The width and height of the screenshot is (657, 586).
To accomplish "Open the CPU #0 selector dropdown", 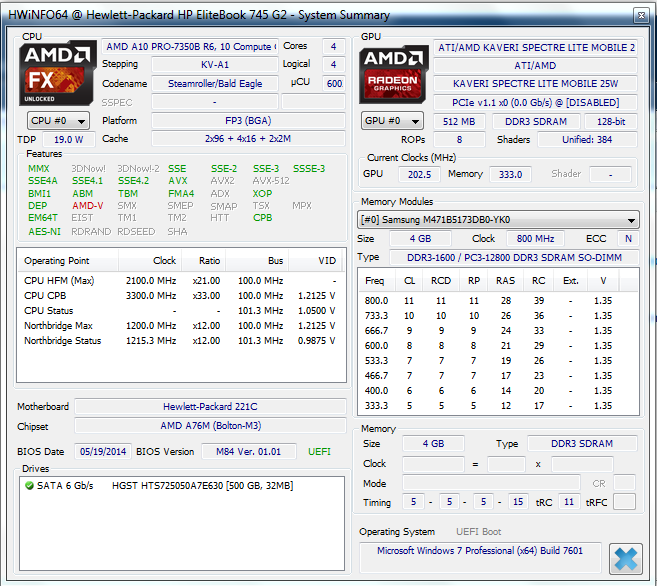I will (57, 121).
